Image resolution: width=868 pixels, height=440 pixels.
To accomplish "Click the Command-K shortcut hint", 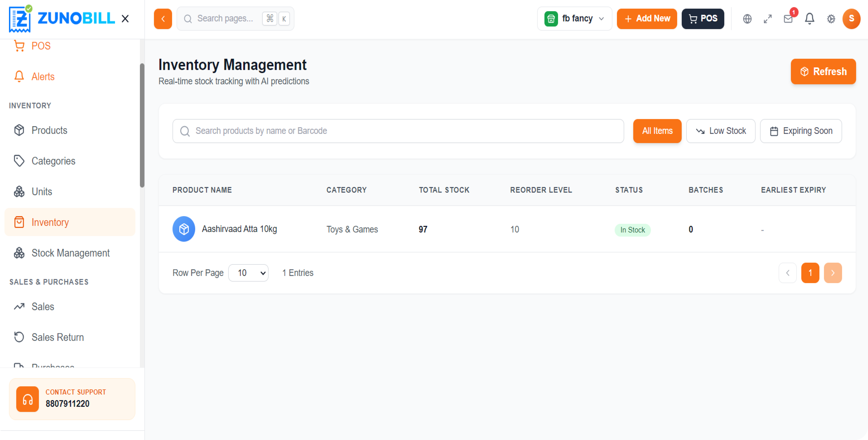I will pyautogui.click(x=276, y=19).
